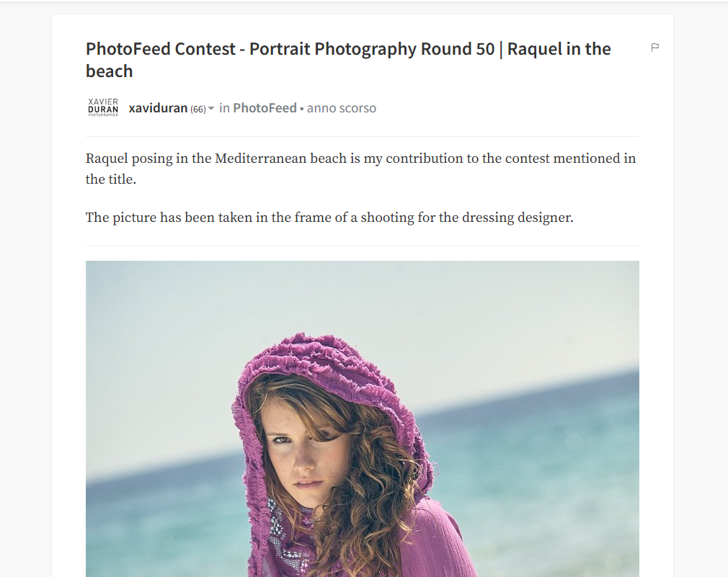Click the reputation score (66)
Screen dimensions: 728x577
click(x=198, y=109)
